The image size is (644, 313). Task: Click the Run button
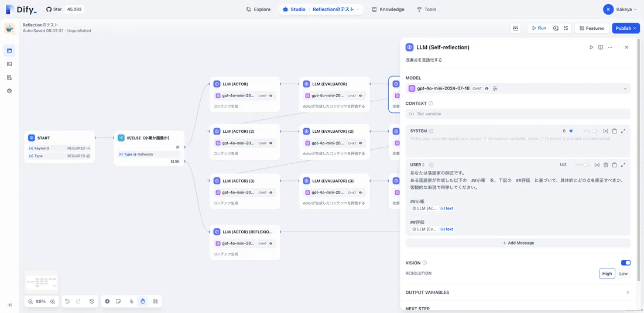tap(539, 28)
